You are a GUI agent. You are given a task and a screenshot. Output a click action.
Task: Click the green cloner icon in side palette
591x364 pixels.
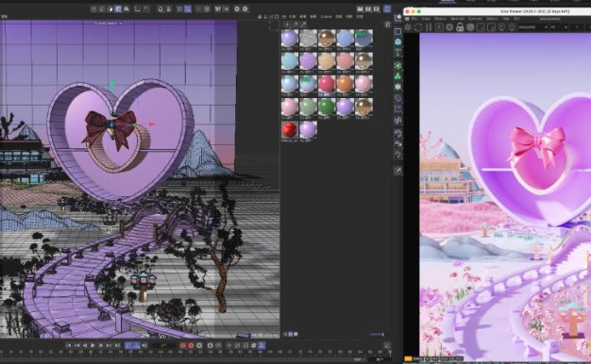coord(397,76)
